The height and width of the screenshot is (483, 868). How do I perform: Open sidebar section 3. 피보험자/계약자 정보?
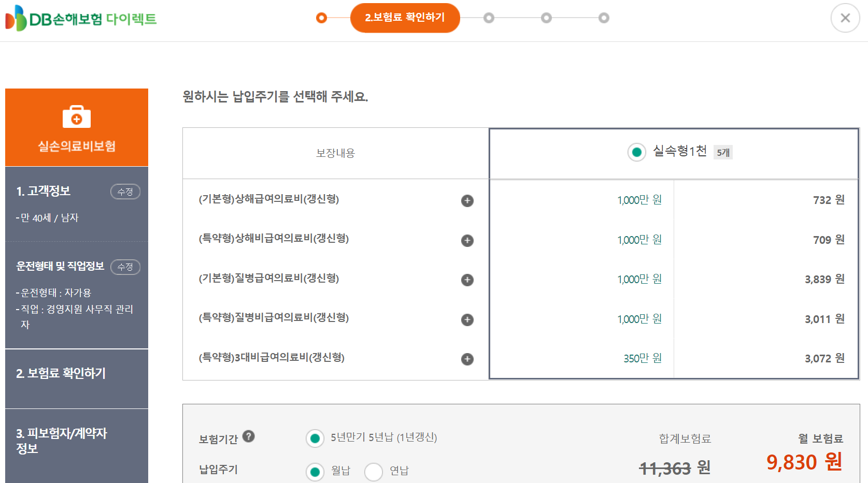(77, 446)
